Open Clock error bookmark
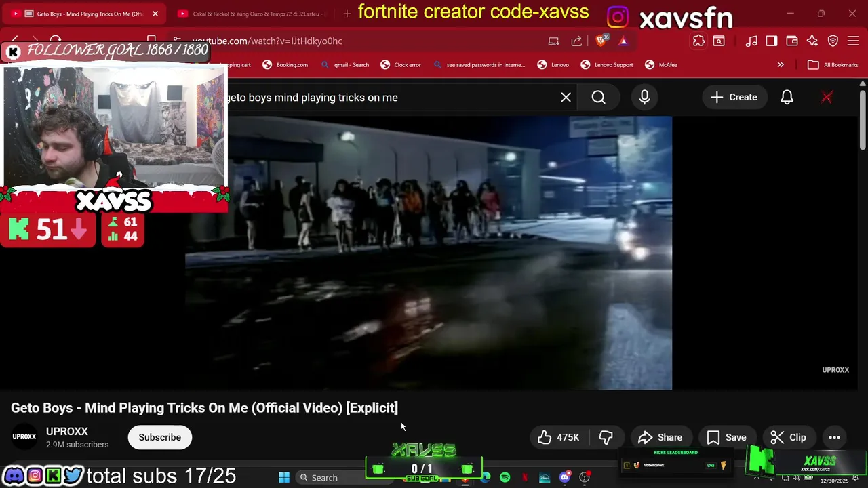 tap(401, 65)
